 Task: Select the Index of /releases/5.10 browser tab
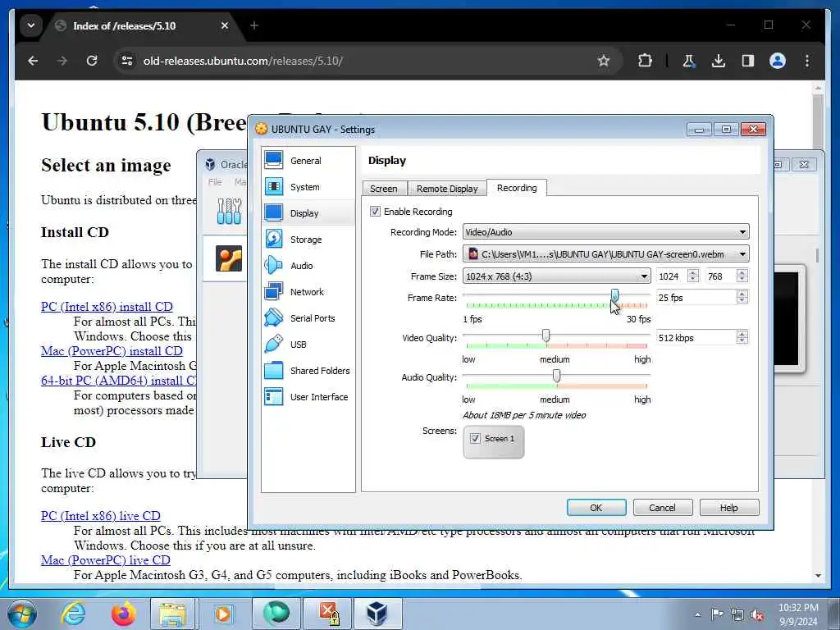point(143,25)
